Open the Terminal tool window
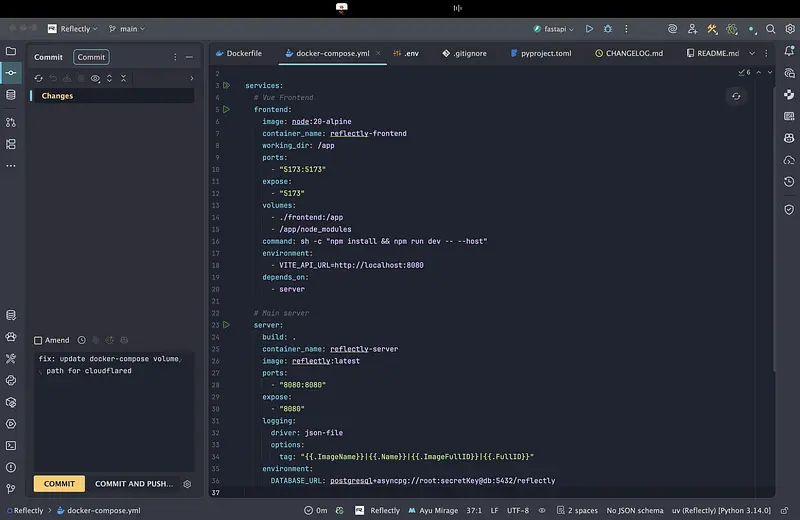This screenshot has height=520, width=800. [11, 445]
